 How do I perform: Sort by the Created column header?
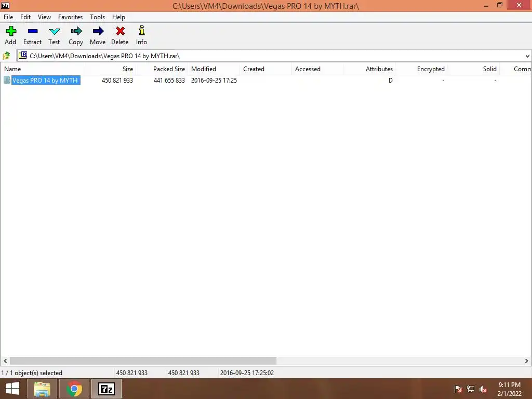(265, 69)
